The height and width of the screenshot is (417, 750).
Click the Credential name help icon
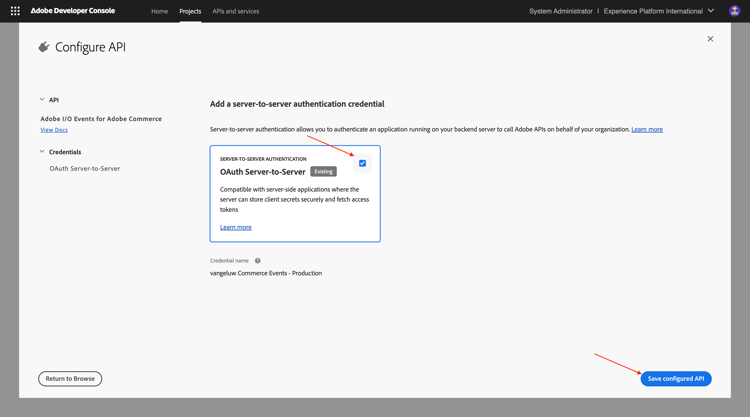coord(257,261)
